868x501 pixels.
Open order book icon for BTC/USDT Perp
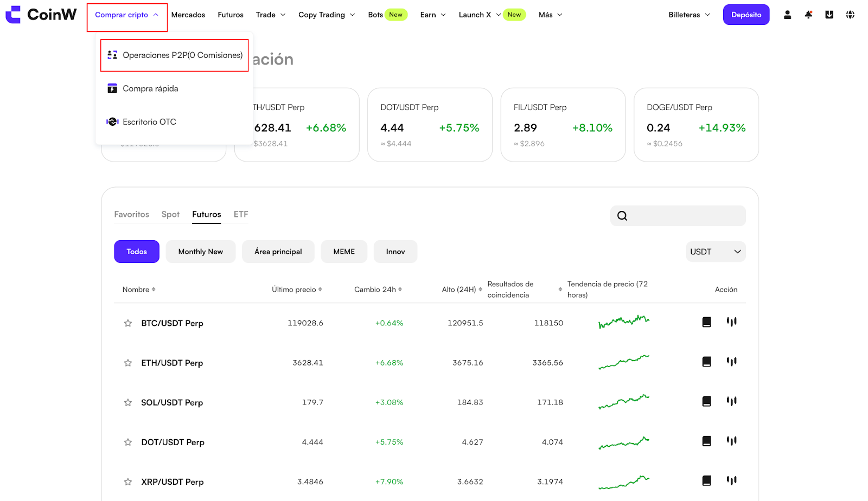point(706,322)
